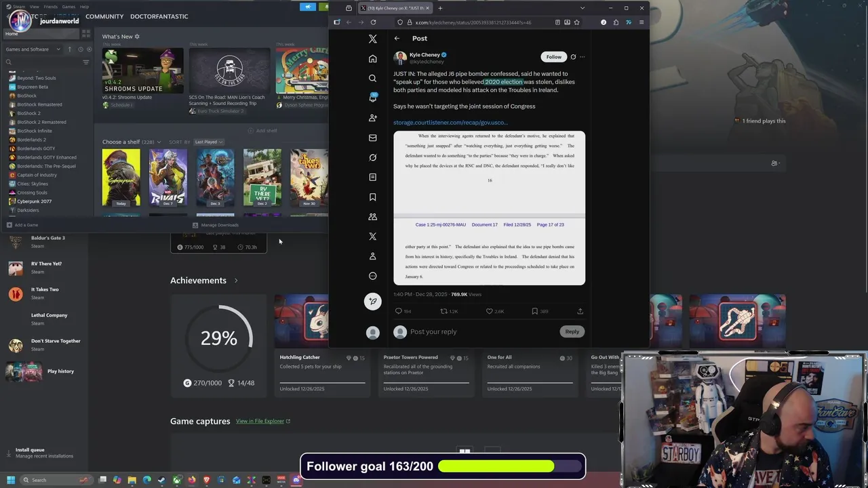Screen dimensions: 868x488
Task: Switch to Steam COMMUNITY tab
Action: (104, 16)
